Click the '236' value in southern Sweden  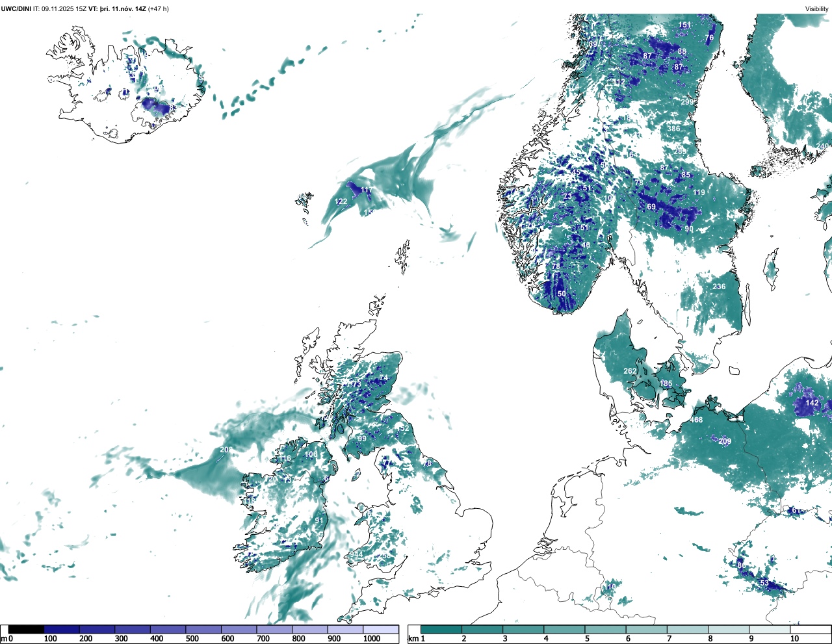(719, 287)
